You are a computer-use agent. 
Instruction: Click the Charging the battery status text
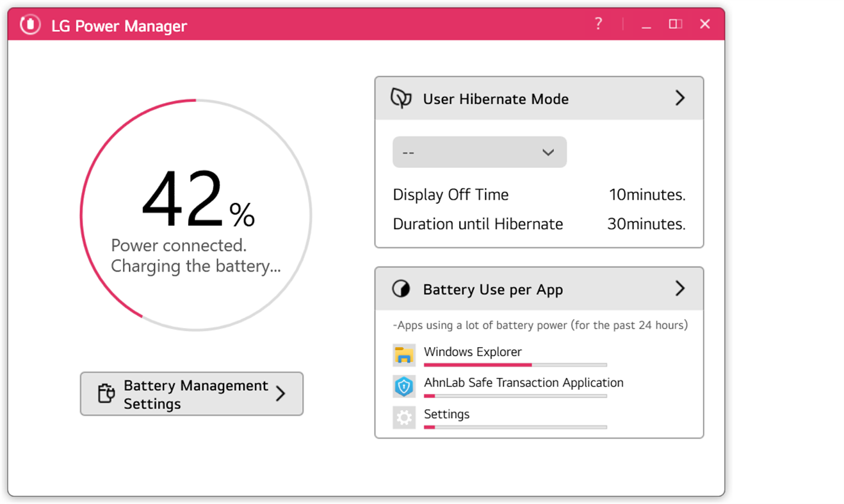click(x=197, y=266)
